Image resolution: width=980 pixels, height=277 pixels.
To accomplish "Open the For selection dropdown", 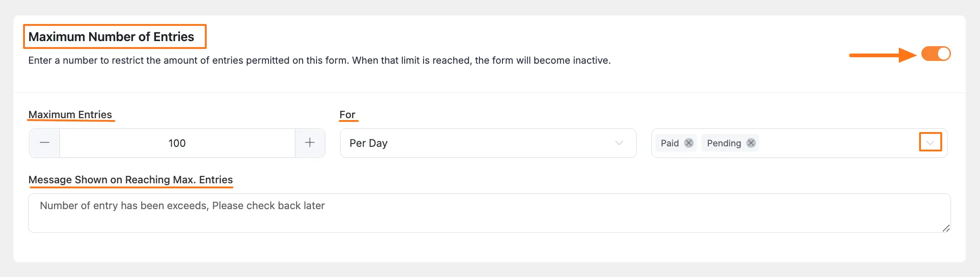I will coord(488,143).
